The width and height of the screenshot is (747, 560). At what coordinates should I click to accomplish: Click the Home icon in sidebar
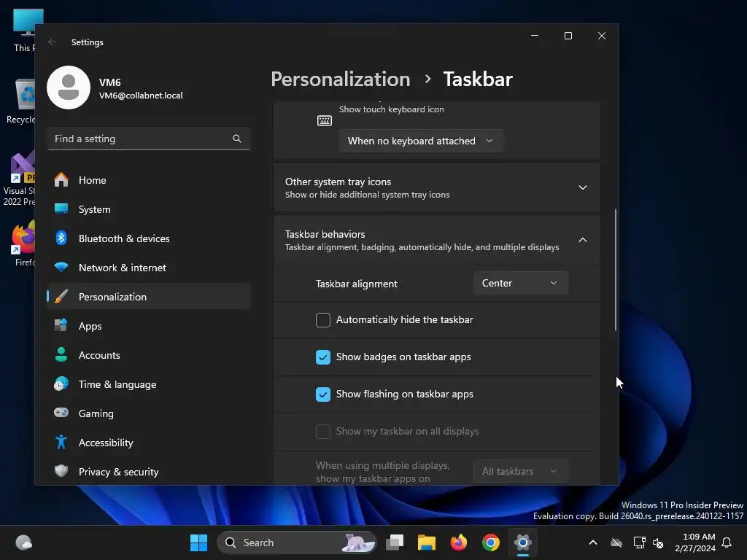[x=61, y=180]
